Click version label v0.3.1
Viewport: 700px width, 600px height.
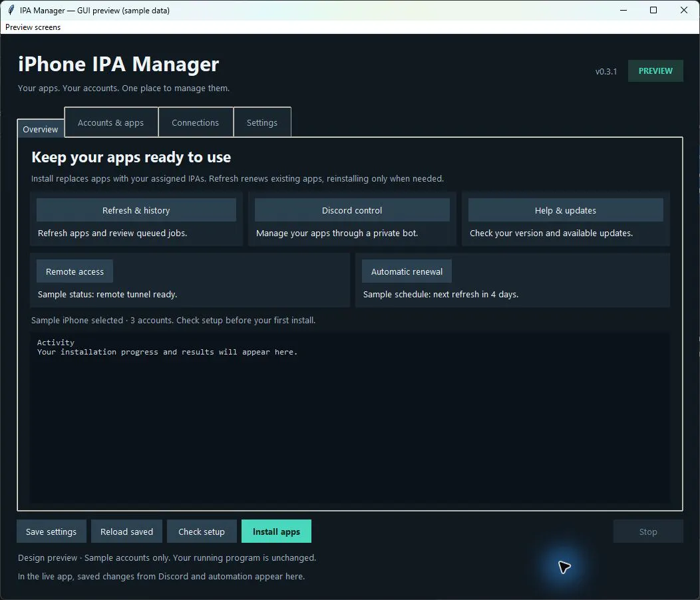click(x=606, y=71)
